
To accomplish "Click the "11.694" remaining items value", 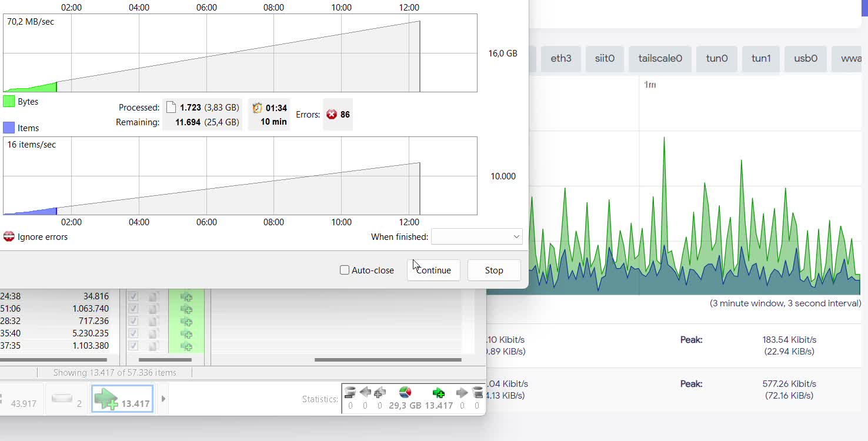I will click(188, 122).
